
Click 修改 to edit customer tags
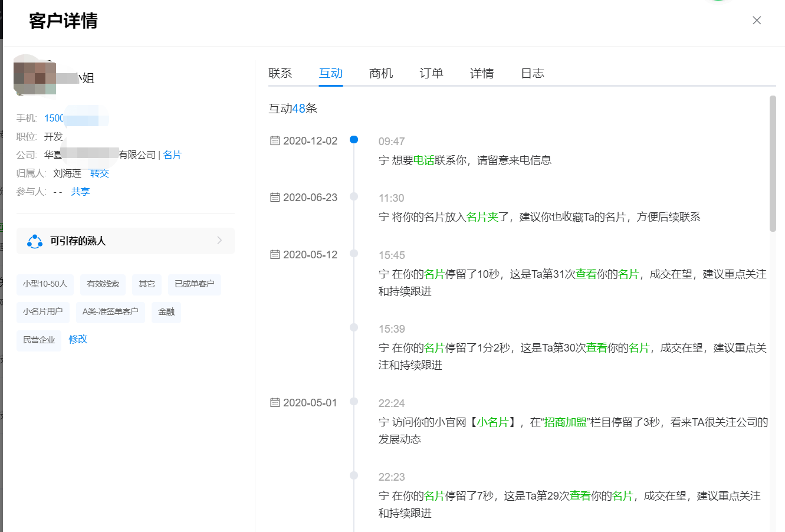tap(78, 339)
